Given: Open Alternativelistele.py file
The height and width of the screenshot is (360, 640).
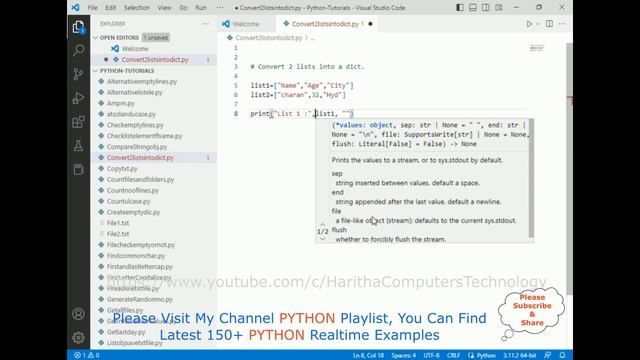Looking at the screenshot, I should [x=134, y=92].
